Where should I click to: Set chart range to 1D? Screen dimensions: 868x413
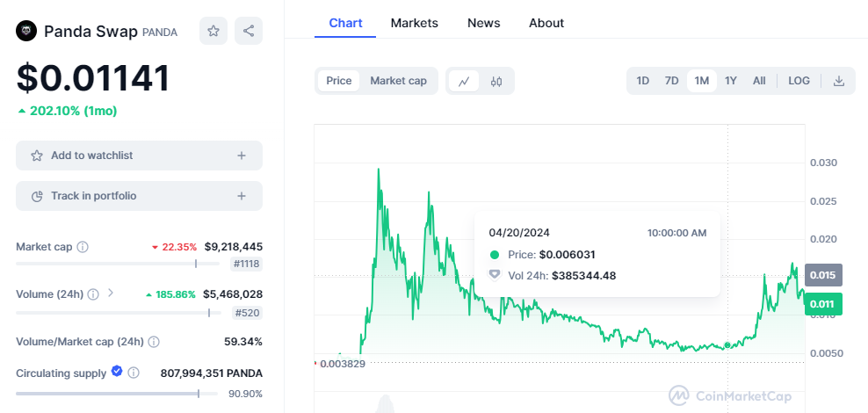[x=643, y=81]
